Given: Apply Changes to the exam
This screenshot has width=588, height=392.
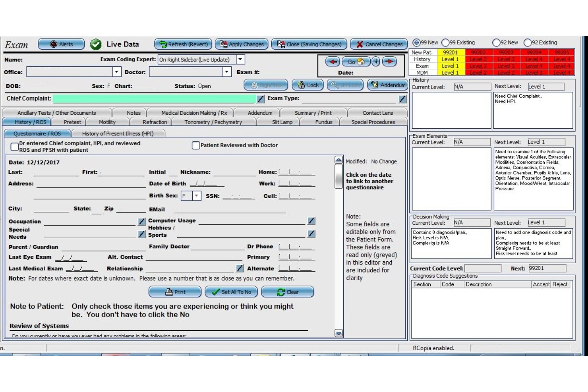Looking at the screenshot, I should pos(242,44).
